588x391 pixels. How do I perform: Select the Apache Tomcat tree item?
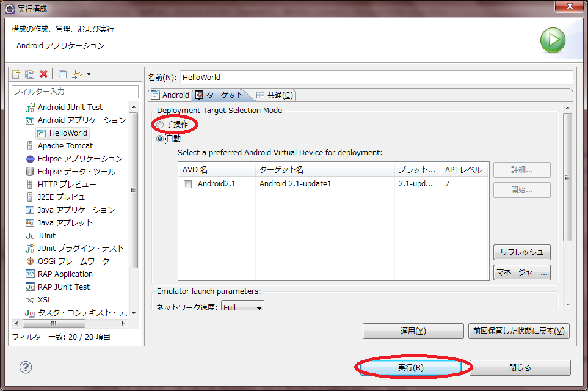point(65,146)
